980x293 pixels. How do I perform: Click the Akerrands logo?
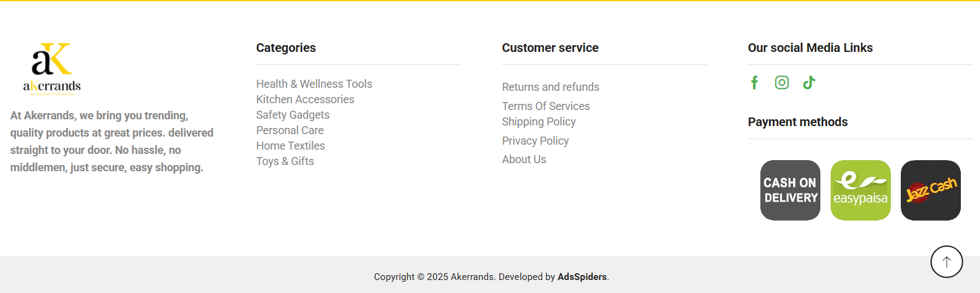[x=52, y=69]
